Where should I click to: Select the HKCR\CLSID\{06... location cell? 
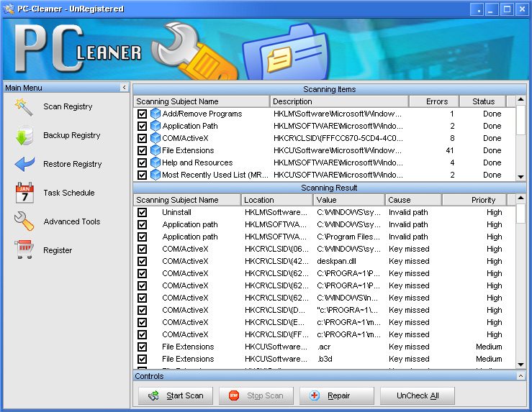pyautogui.click(x=276, y=249)
